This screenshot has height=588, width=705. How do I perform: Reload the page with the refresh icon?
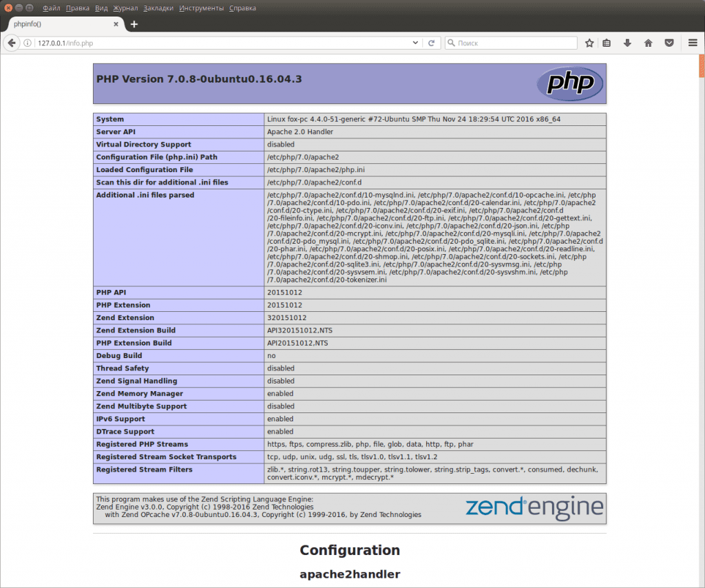tap(432, 43)
